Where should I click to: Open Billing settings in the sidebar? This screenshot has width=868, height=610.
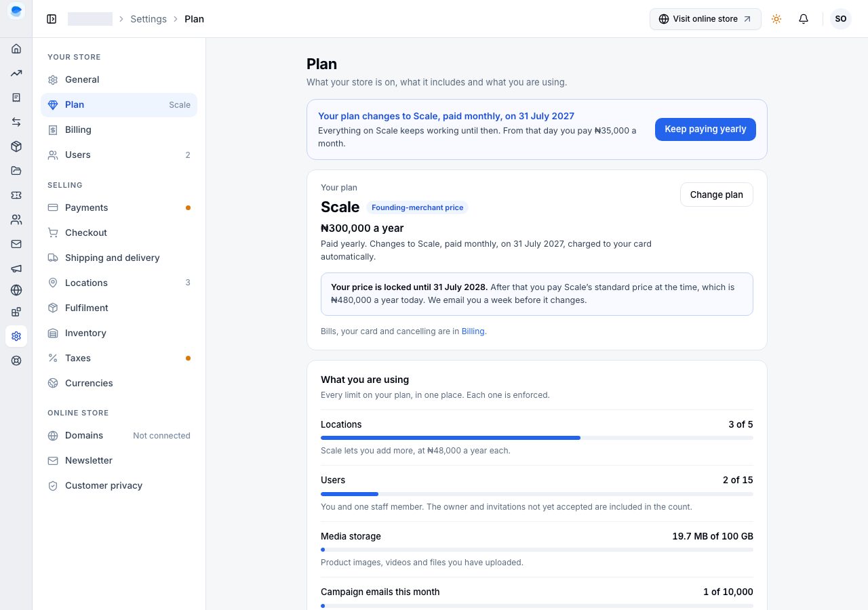(119, 130)
